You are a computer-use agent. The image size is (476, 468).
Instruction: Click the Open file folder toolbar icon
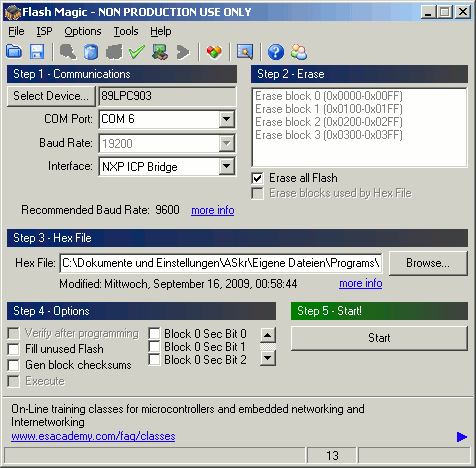pyautogui.click(x=14, y=52)
